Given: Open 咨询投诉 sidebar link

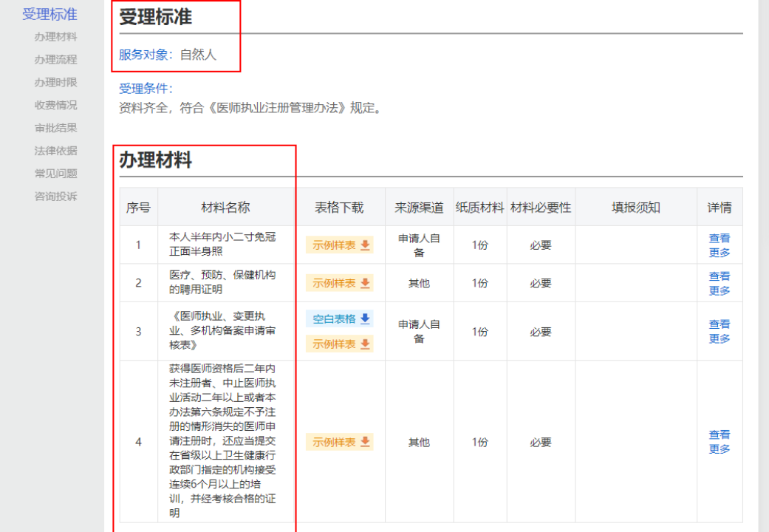Looking at the screenshot, I should pos(55,197).
